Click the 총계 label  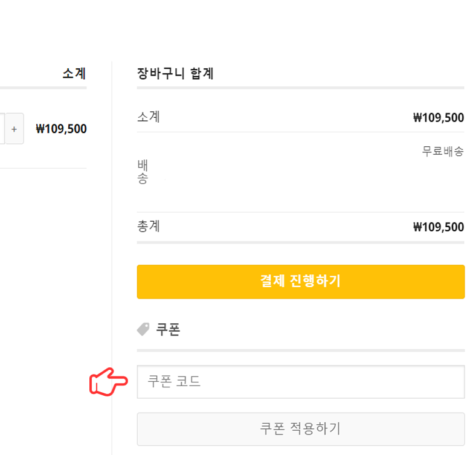point(149,227)
